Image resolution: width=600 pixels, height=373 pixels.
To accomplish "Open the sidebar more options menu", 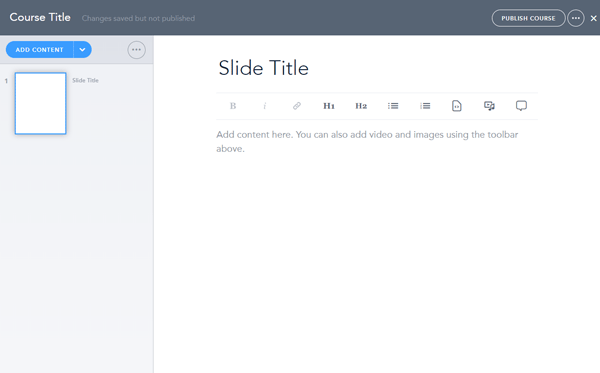I will pos(136,50).
